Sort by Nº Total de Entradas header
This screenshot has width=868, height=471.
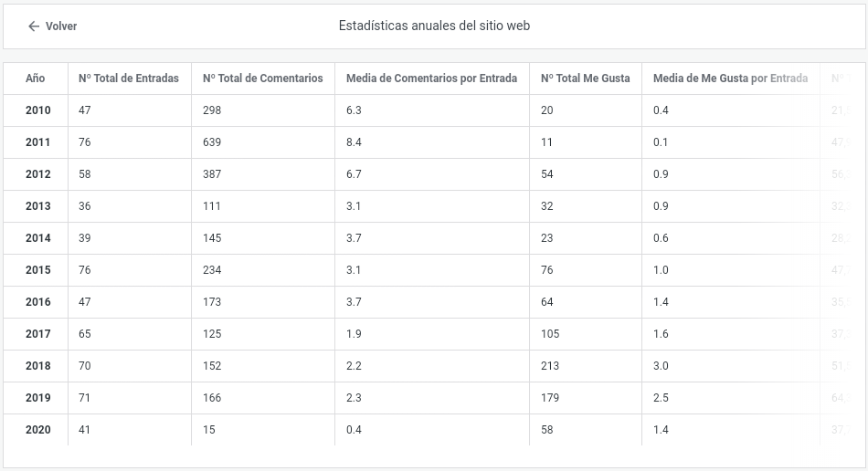click(129, 78)
